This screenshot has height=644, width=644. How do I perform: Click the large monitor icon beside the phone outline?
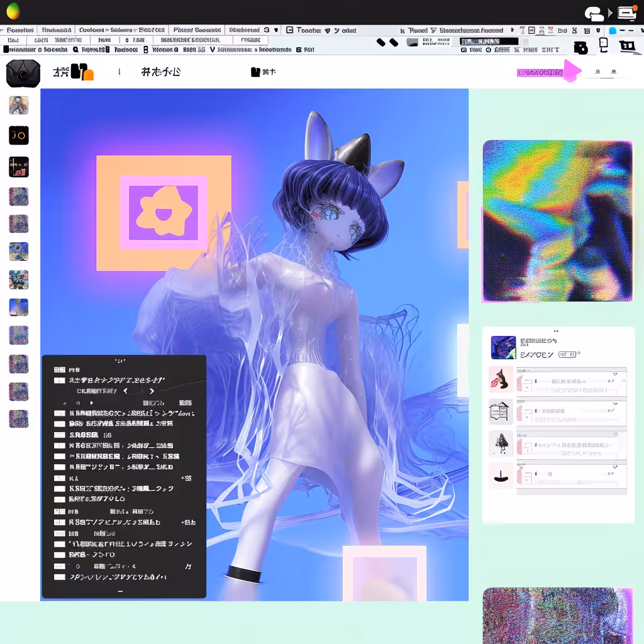628,47
